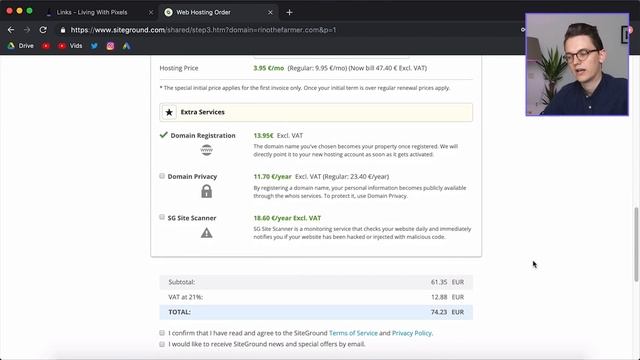
Task: Enable the Domain Privacy checkbox
Action: click(162, 176)
